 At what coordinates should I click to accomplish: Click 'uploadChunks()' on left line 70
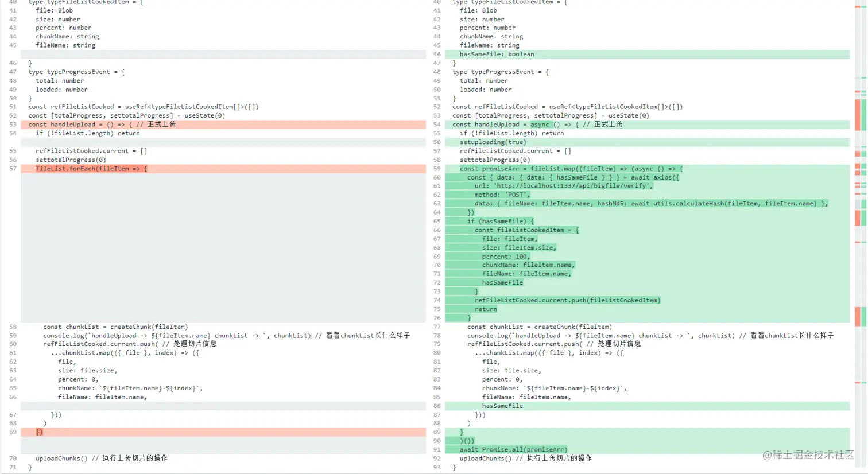[61, 459]
